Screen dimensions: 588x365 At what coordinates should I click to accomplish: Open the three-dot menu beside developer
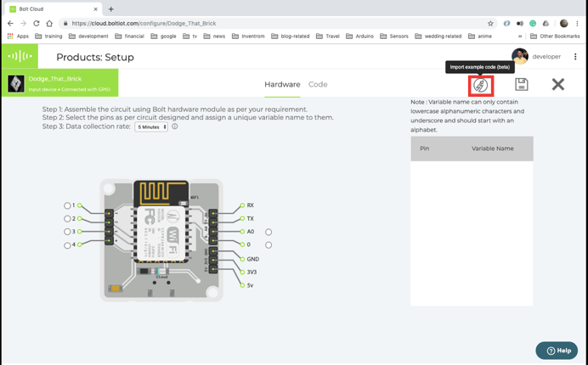coord(575,57)
